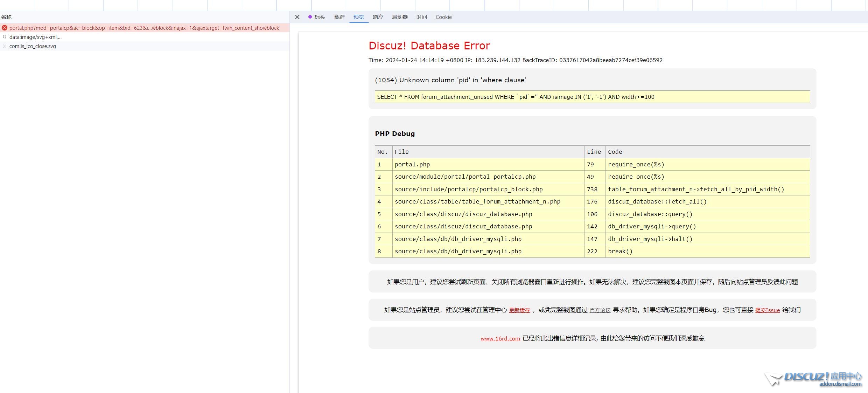Viewport: 868px width, 393px height.
Task: Click the 如果您是用户 user advice message
Action: 592,282
